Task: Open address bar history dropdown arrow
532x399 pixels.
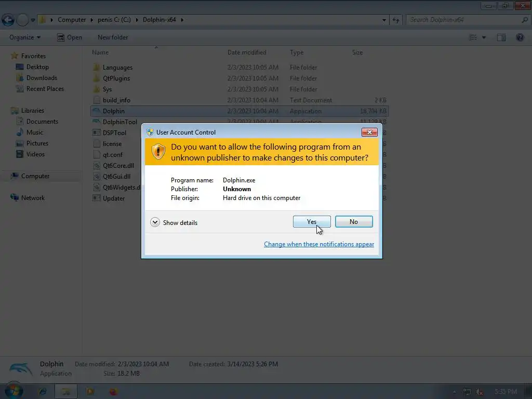Action: (384, 20)
